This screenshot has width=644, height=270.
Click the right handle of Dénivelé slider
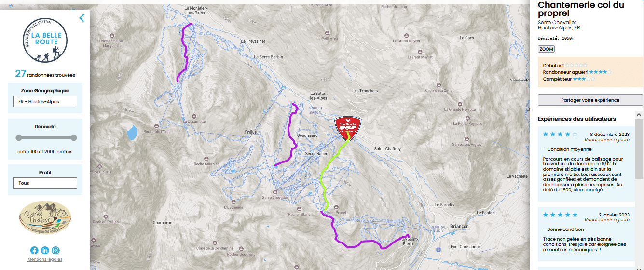pyautogui.click(x=74, y=138)
